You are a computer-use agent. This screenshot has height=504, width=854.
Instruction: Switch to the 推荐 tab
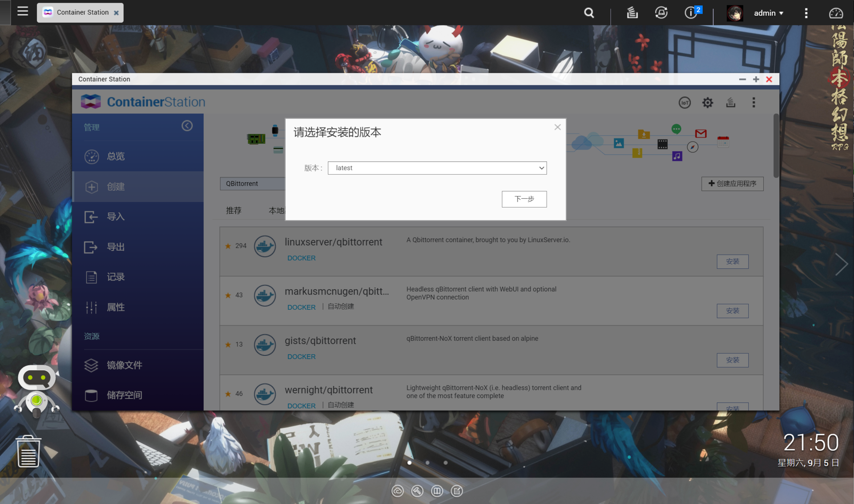tap(234, 210)
